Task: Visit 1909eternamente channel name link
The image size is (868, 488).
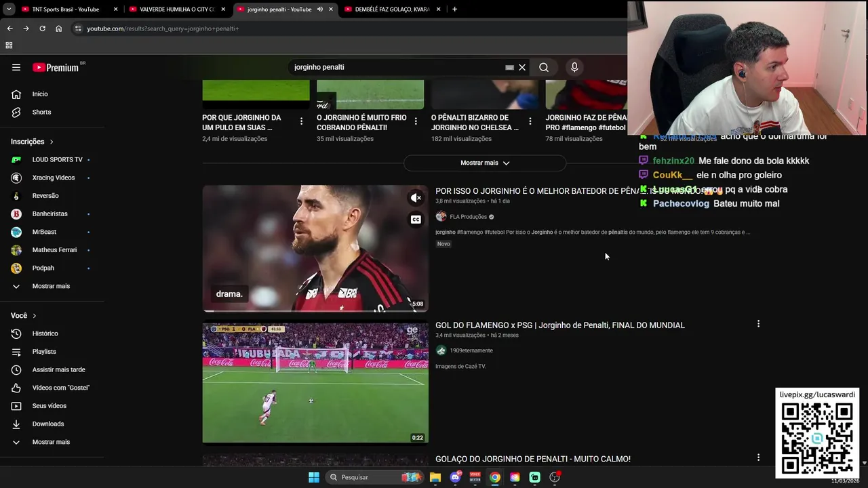Action: pos(471,350)
